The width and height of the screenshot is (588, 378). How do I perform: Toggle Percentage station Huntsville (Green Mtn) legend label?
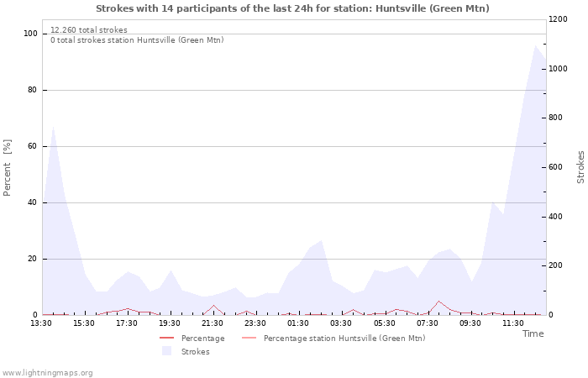[x=344, y=339]
